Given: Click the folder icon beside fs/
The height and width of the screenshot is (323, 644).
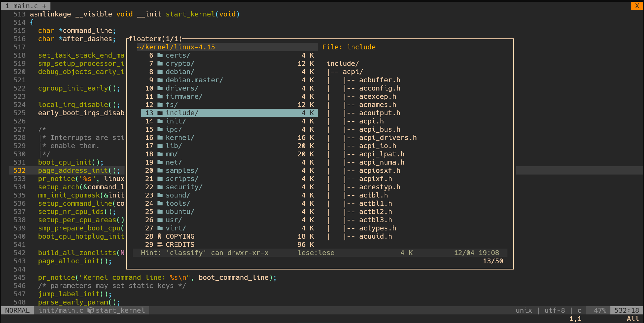Looking at the screenshot, I should [160, 105].
